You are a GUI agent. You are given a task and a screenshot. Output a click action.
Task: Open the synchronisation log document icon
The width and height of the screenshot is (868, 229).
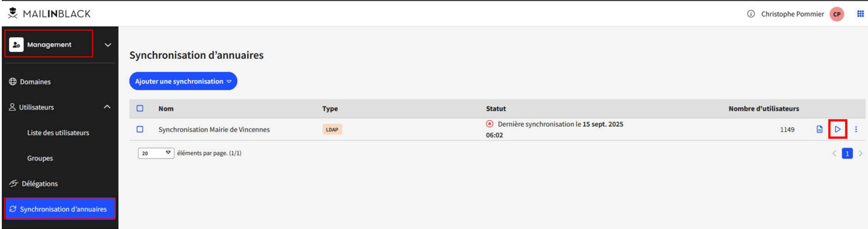click(819, 129)
